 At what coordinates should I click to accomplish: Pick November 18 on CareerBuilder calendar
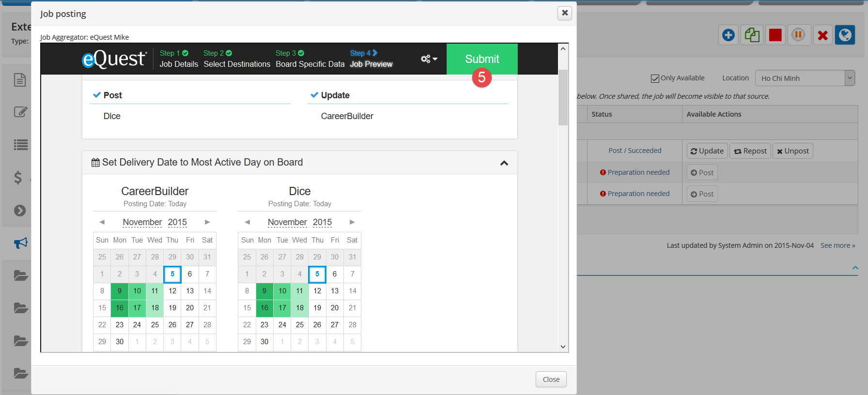tap(155, 308)
